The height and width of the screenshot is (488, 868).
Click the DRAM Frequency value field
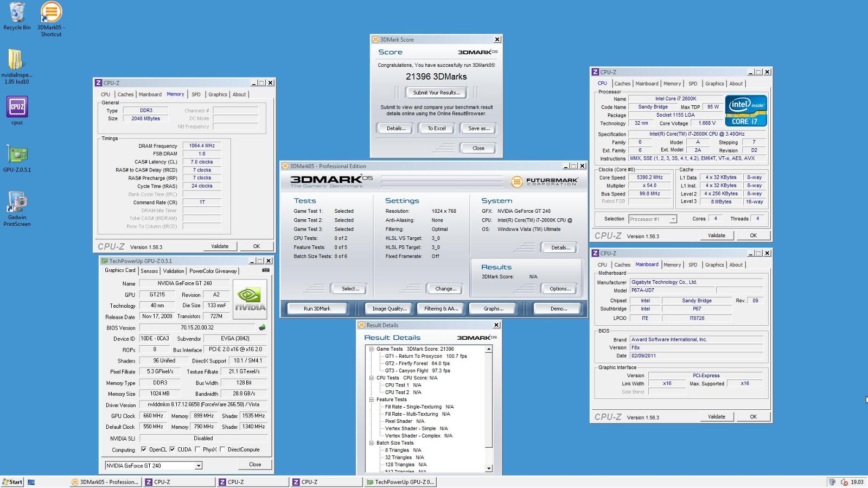click(x=202, y=146)
